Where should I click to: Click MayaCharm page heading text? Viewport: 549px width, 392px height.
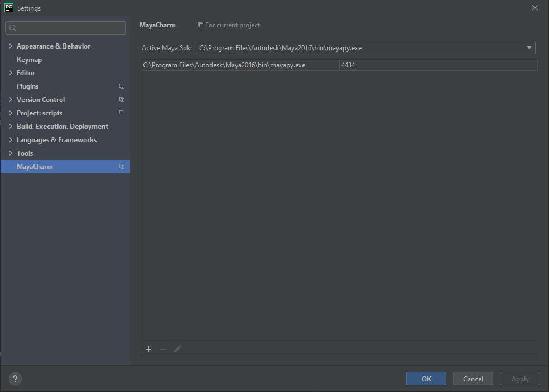coord(157,25)
